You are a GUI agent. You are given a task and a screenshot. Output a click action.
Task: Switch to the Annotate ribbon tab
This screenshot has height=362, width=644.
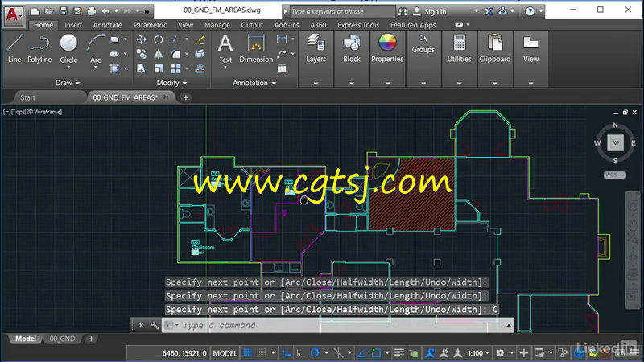coord(107,25)
